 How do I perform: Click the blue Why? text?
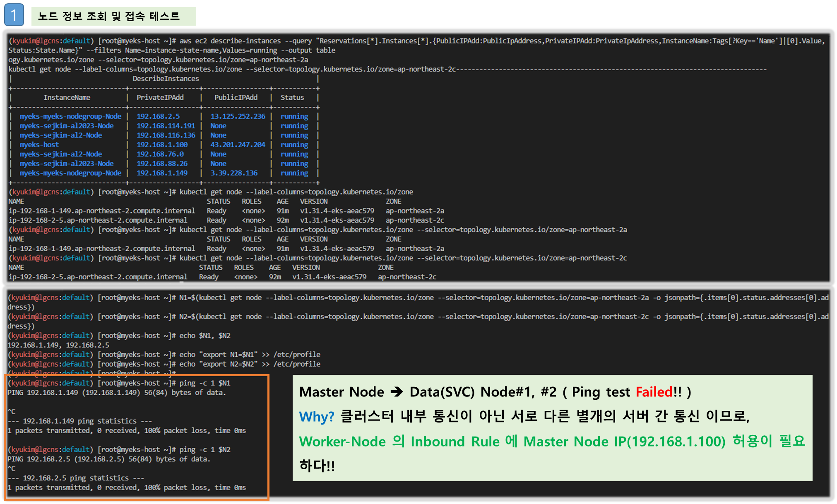[316, 416]
